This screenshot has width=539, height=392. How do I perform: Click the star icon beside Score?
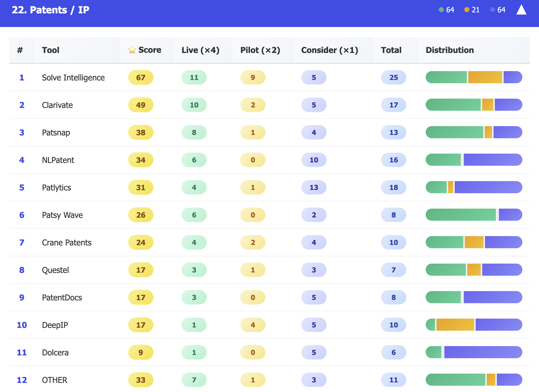click(x=132, y=50)
